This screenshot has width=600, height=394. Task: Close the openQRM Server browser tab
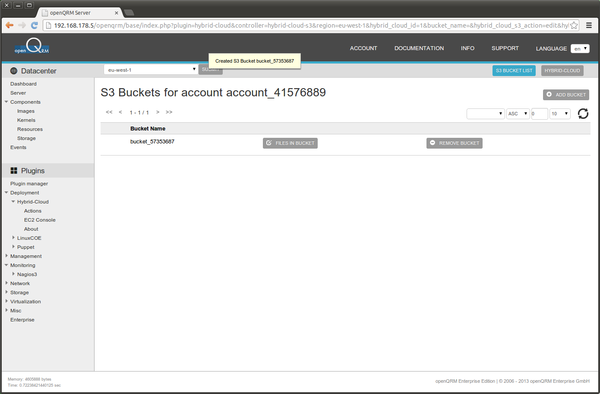click(116, 13)
